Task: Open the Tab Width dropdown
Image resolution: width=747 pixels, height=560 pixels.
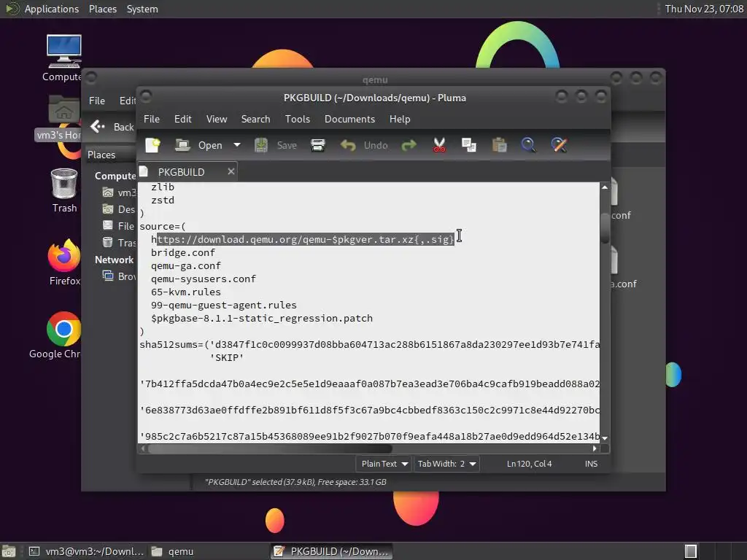Action: 446,464
